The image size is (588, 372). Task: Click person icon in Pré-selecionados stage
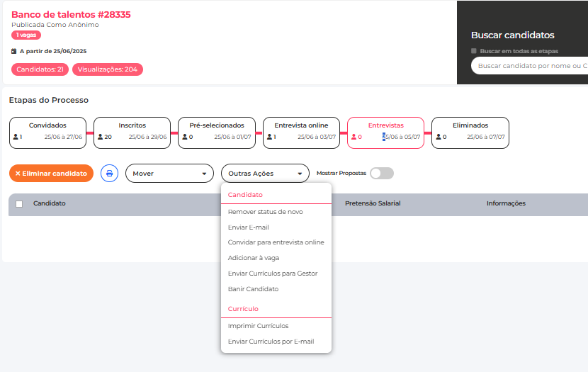184,137
